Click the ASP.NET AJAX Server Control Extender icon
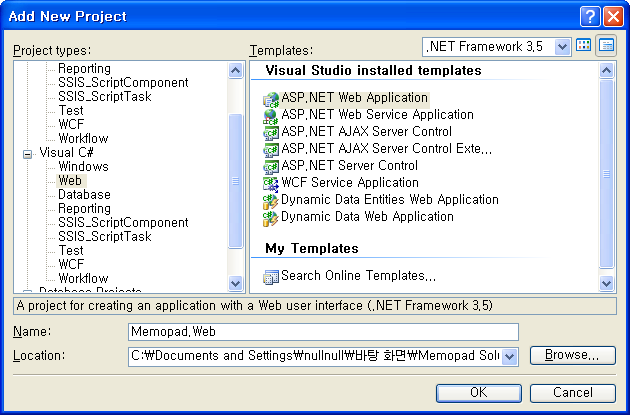The image size is (630, 415). tap(271, 150)
